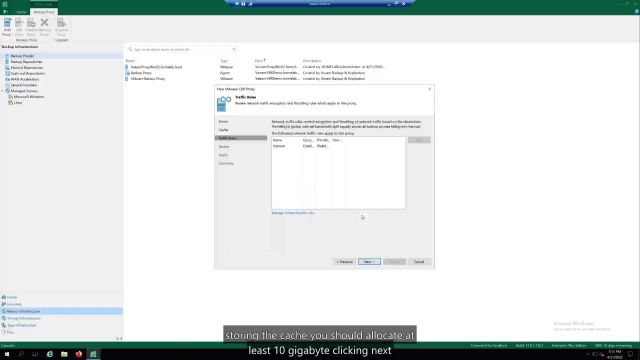Open the Windows Start menu
Viewport: 640px width, 360px height.
tap(7, 354)
